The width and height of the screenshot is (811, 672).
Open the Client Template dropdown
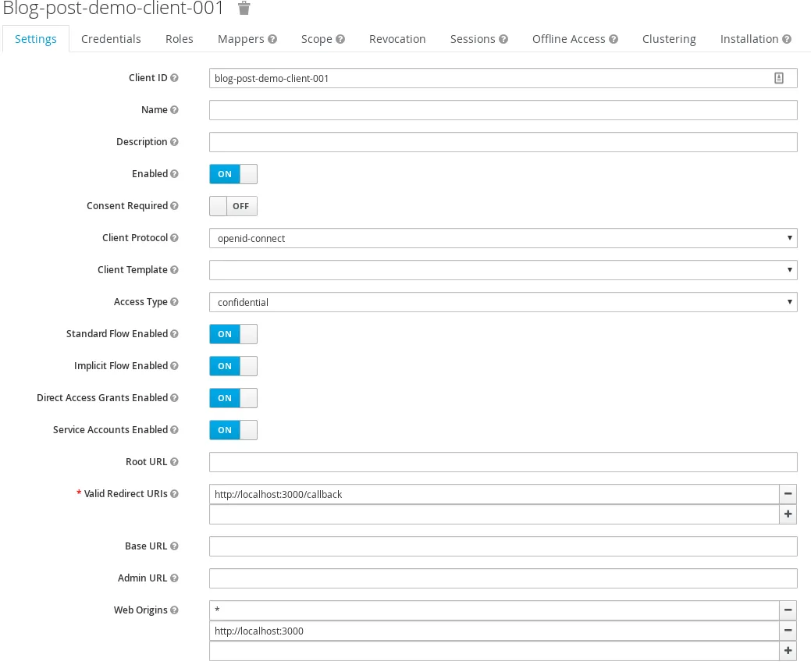pos(503,270)
